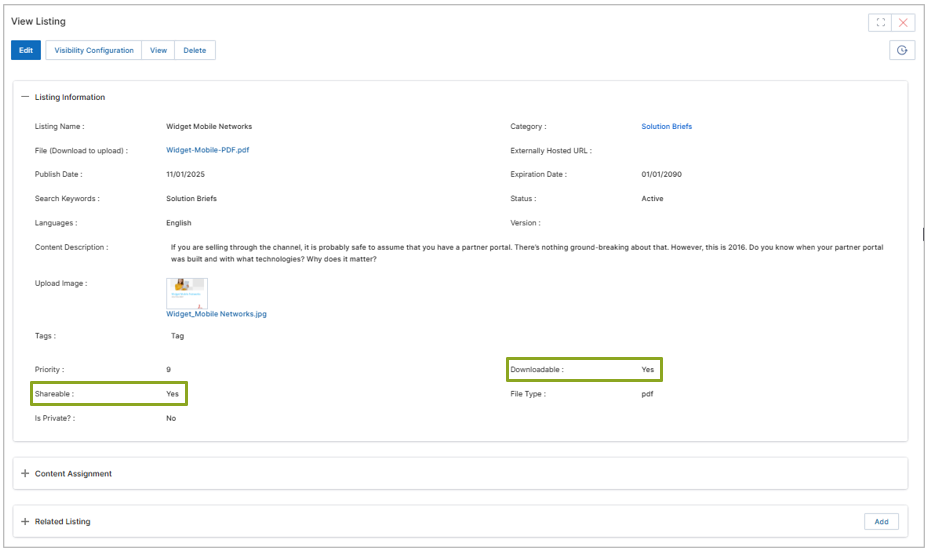This screenshot has width=927, height=551.
Task: Click the Version label
Action: click(x=525, y=223)
